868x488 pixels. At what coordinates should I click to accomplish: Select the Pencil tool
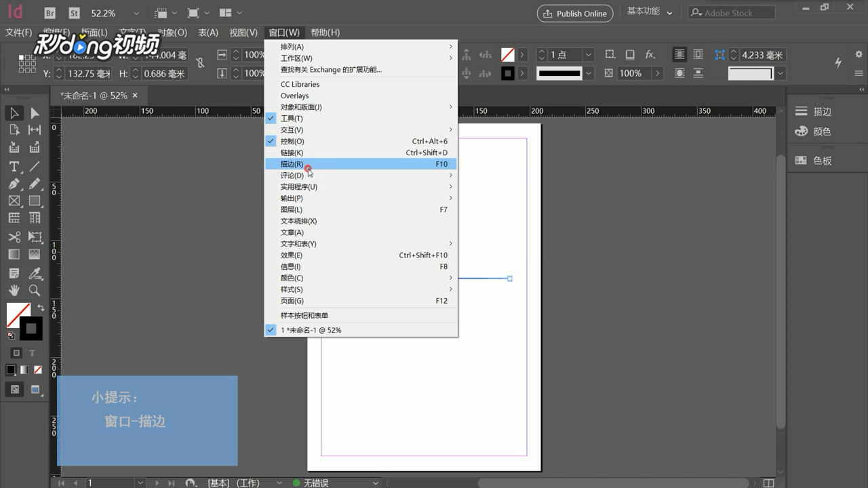(35, 184)
